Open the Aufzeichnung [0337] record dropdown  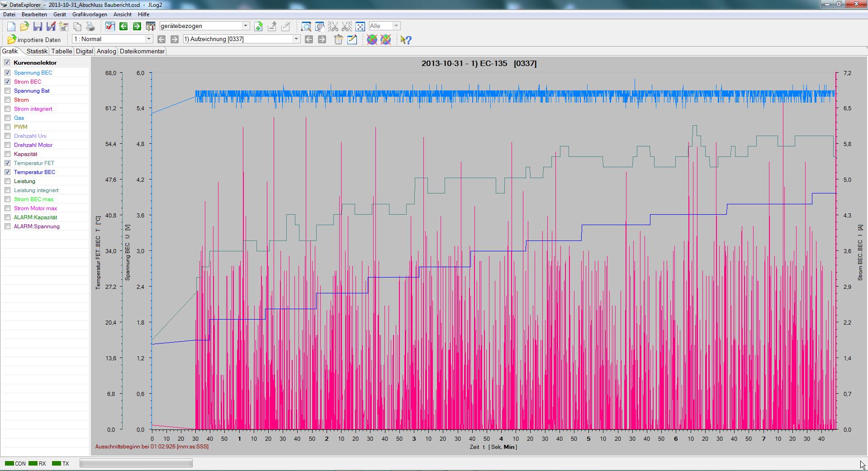click(x=296, y=39)
